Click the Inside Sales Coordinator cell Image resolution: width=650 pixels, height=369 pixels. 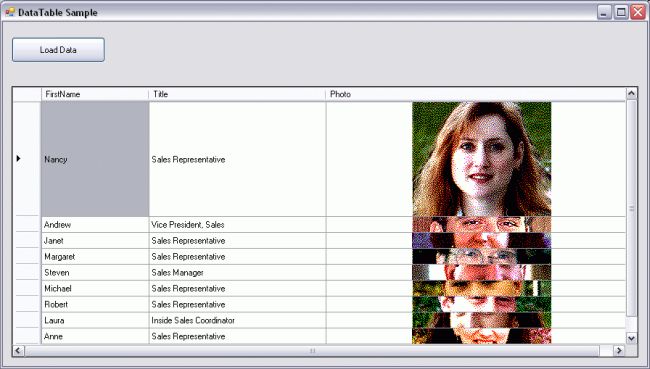pos(238,320)
